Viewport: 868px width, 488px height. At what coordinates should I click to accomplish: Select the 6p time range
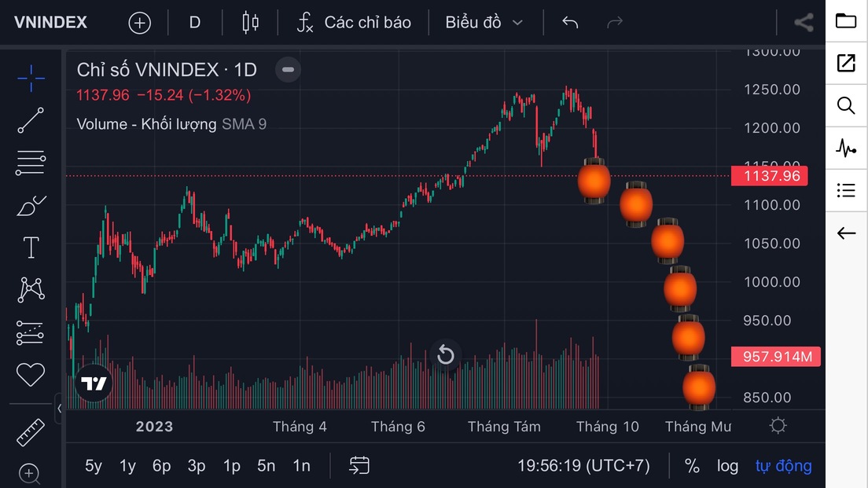point(161,466)
